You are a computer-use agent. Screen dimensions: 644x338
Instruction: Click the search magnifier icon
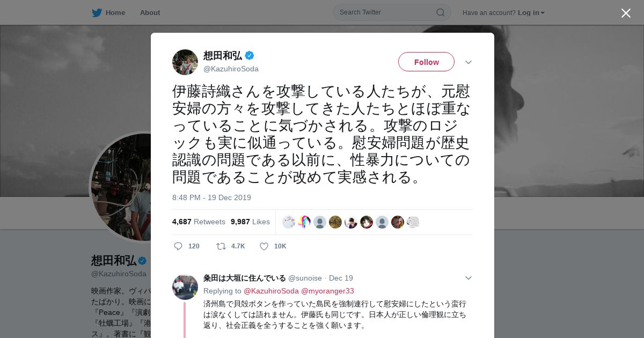pos(440,12)
